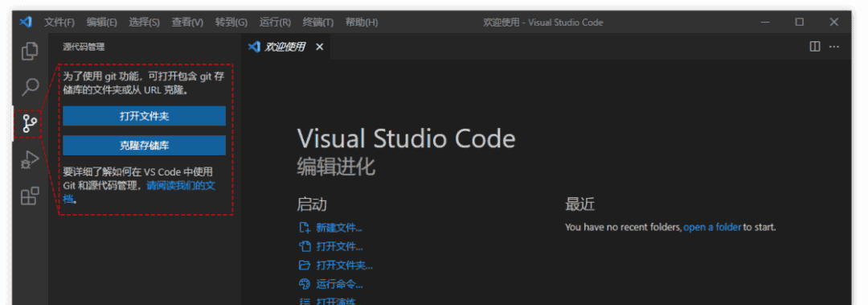Open the 选择(S) menu

coord(145,23)
